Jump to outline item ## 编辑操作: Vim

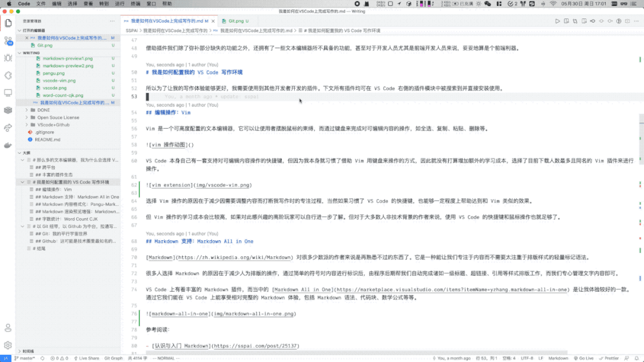(x=53, y=189)
